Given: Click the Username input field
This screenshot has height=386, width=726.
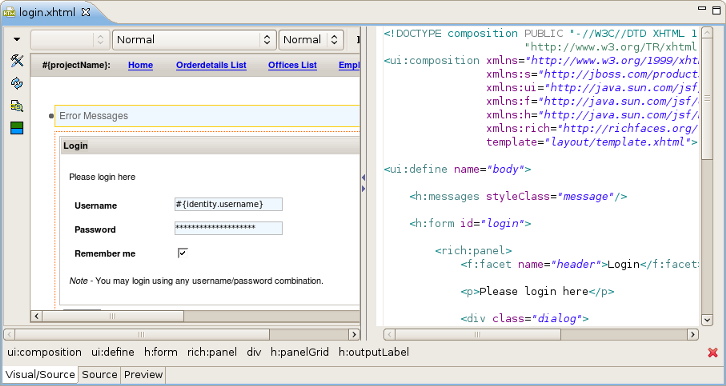Looking at the screenshot, I should [229, 204].
